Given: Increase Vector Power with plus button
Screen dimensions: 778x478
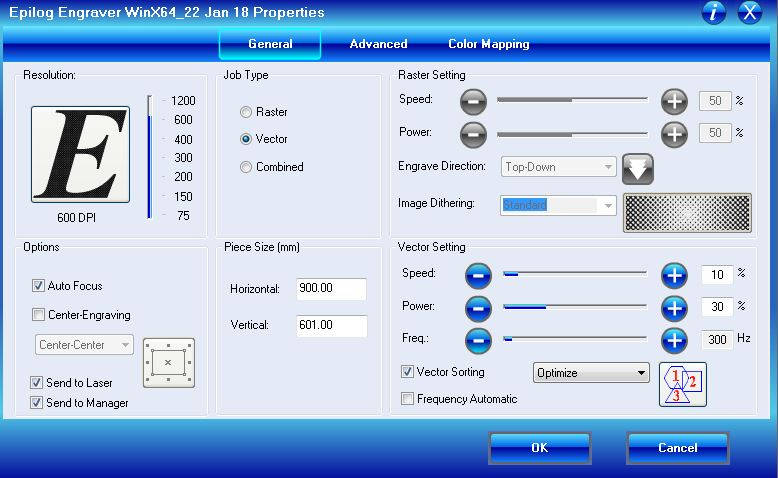Looking at the screenshot, I should (674, 308).
